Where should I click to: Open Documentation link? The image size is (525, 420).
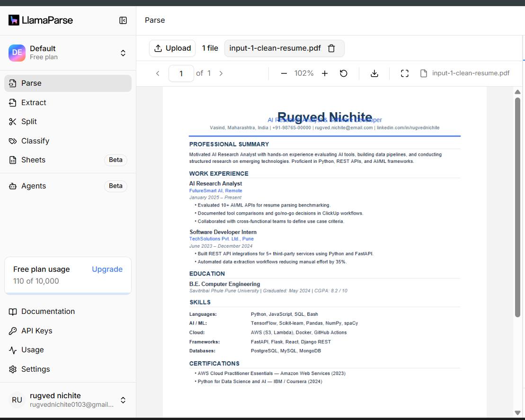click(68, 312)
